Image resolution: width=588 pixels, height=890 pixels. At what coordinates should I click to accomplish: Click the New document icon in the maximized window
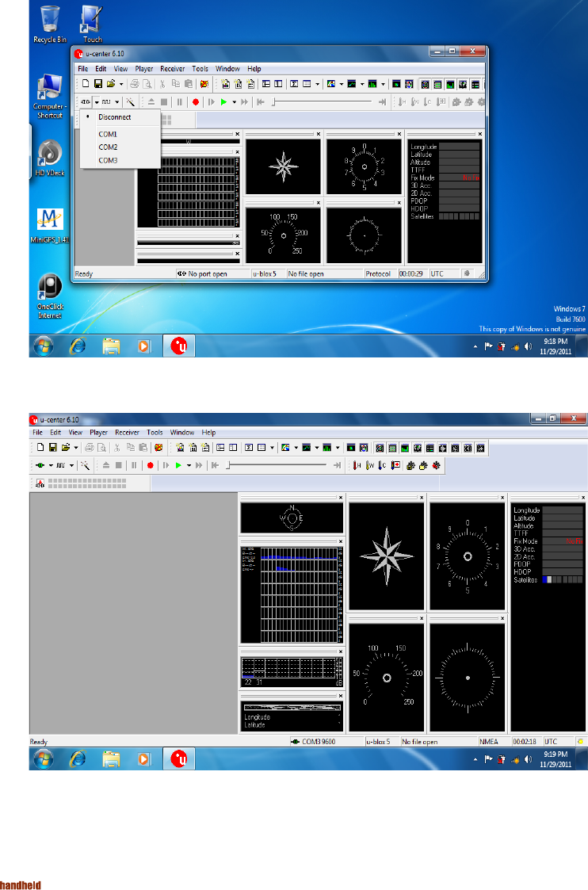click(40, 447)
